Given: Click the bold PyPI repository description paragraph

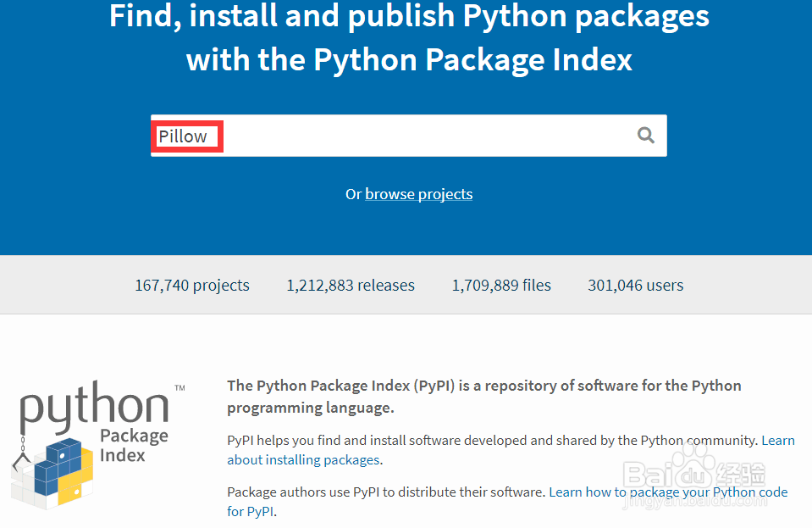Looking at the screenshot, I should point(484,397).
